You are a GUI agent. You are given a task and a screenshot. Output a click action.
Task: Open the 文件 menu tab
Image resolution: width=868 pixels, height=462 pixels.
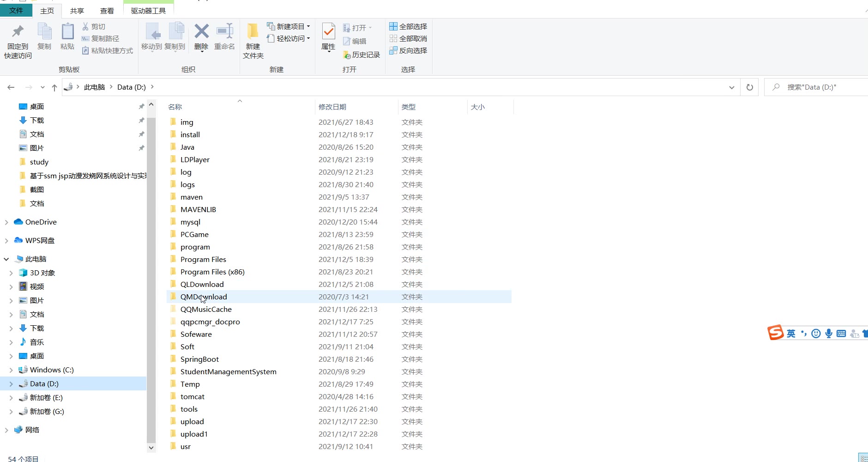coord(16,10)
